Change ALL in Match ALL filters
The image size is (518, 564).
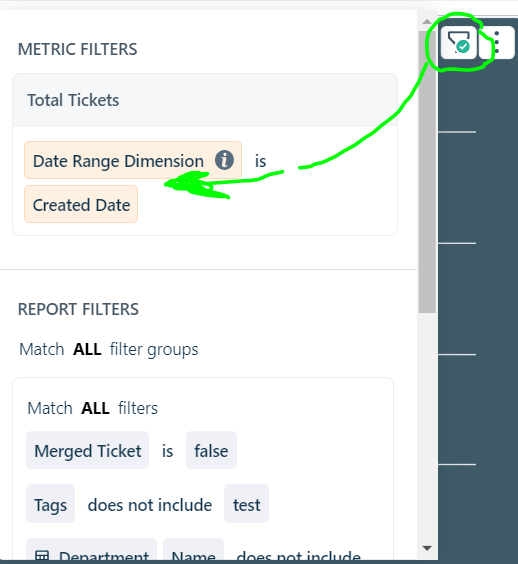(95, 408)
